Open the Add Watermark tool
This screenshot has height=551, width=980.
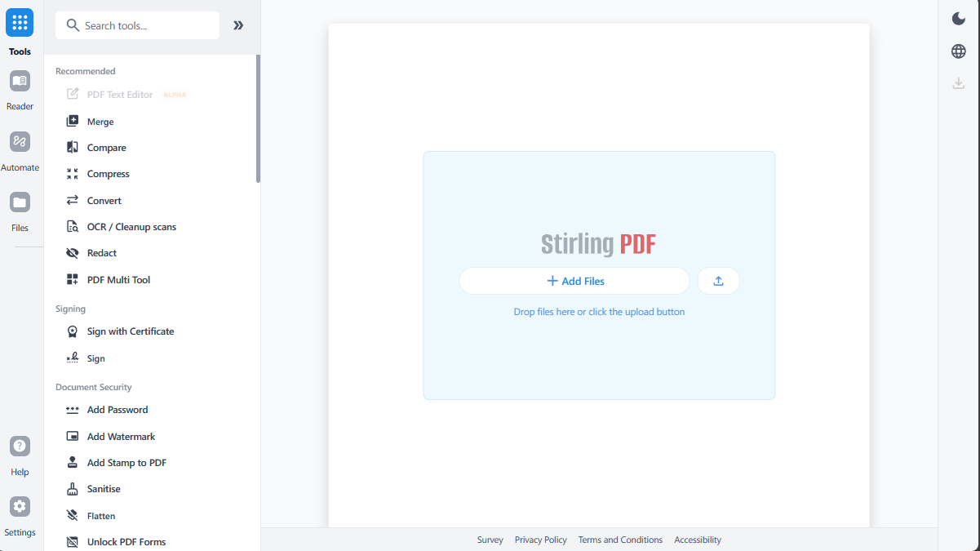pos(121,436)
